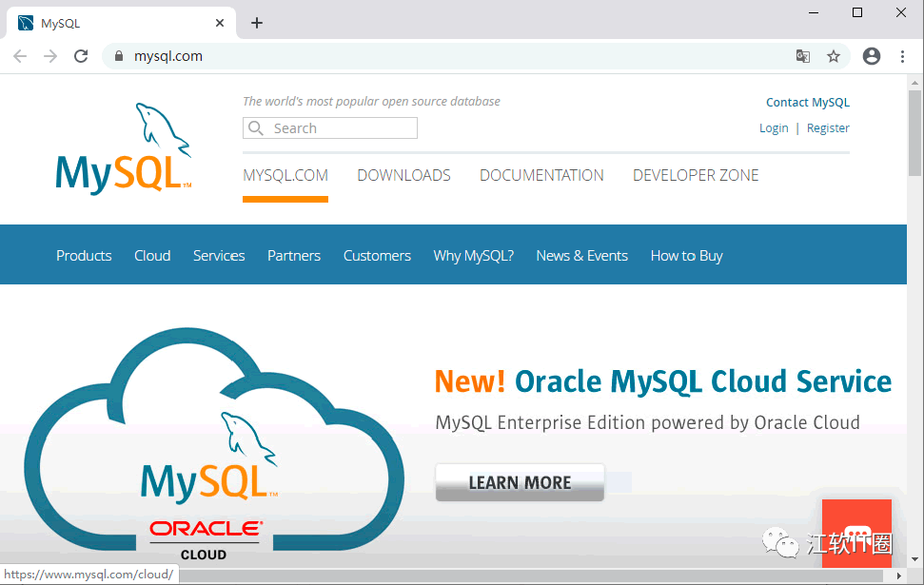924x585 pixels.
Task: Click the padlock site security icon
Action: [119, 56]
